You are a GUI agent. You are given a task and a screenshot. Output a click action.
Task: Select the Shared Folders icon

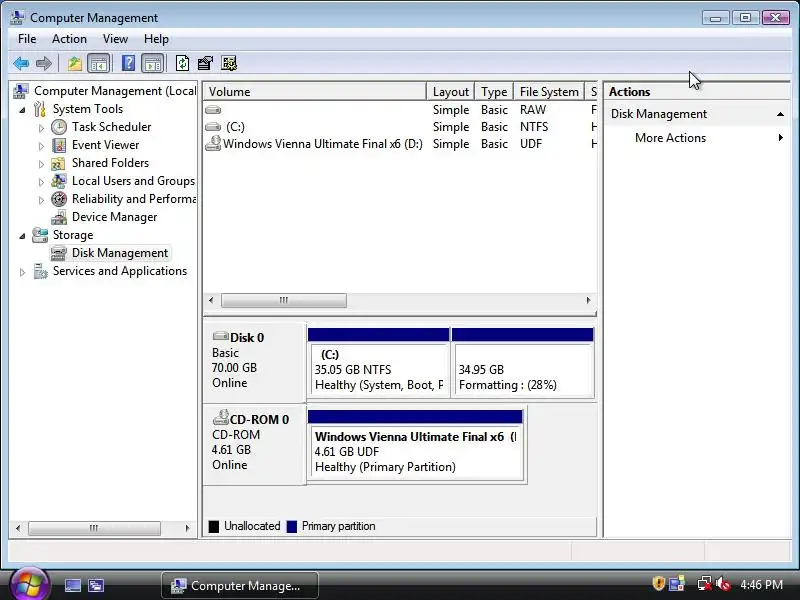click(59, 163)
